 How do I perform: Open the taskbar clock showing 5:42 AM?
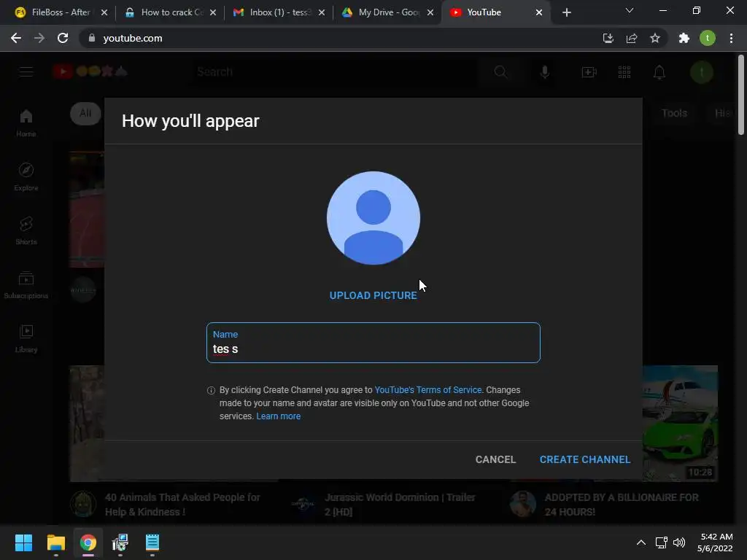(x=715, y=542)
